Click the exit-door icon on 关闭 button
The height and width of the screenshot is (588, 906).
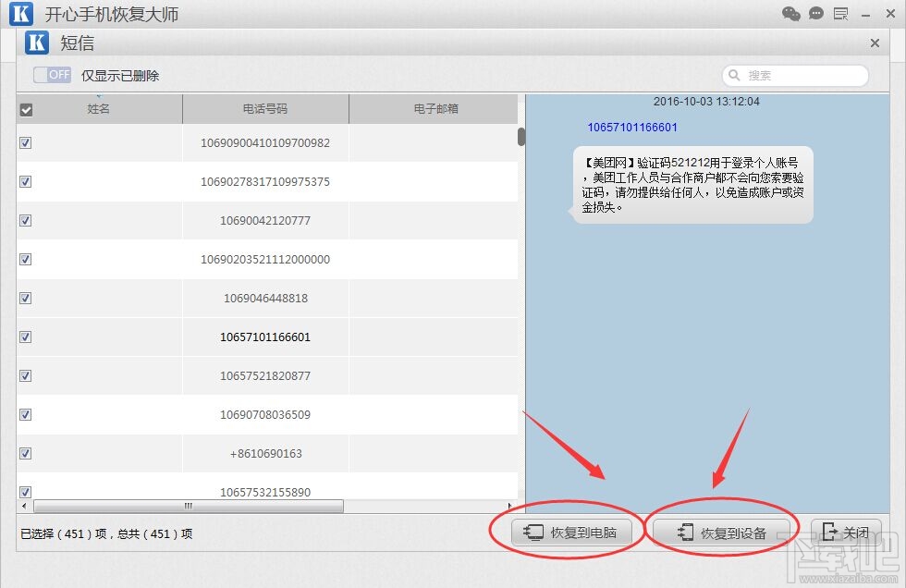(x=826, y=532)
